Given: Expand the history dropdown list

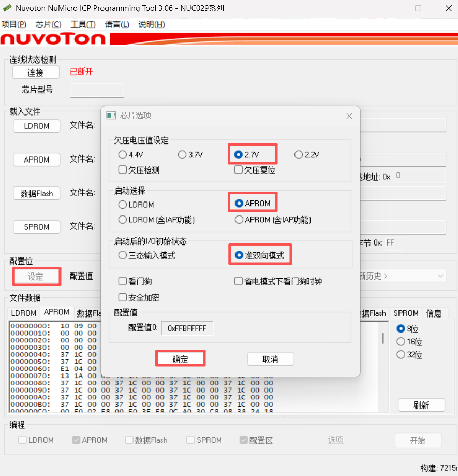Looking at the screenshot, I should (440, 276).
